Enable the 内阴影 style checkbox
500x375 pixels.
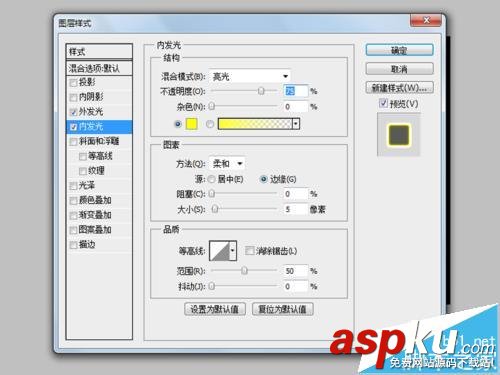click(73, 97)
